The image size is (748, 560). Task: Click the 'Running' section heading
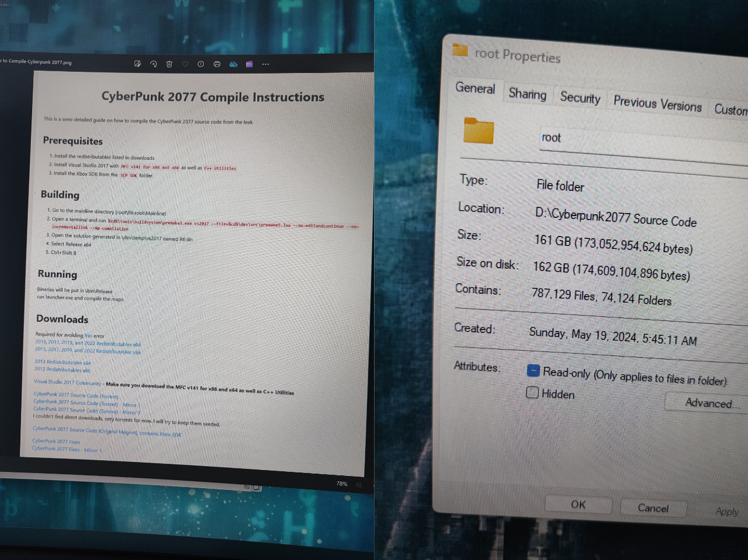point(57,274)
